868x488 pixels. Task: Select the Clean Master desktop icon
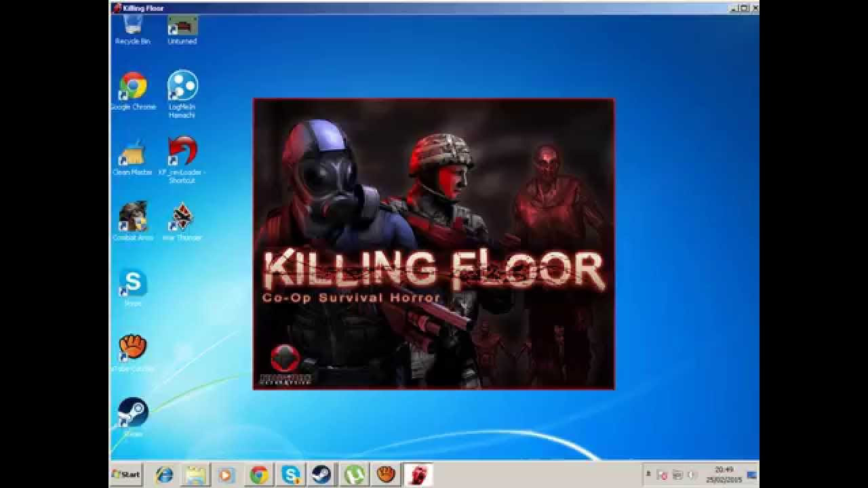pos(133,157)
